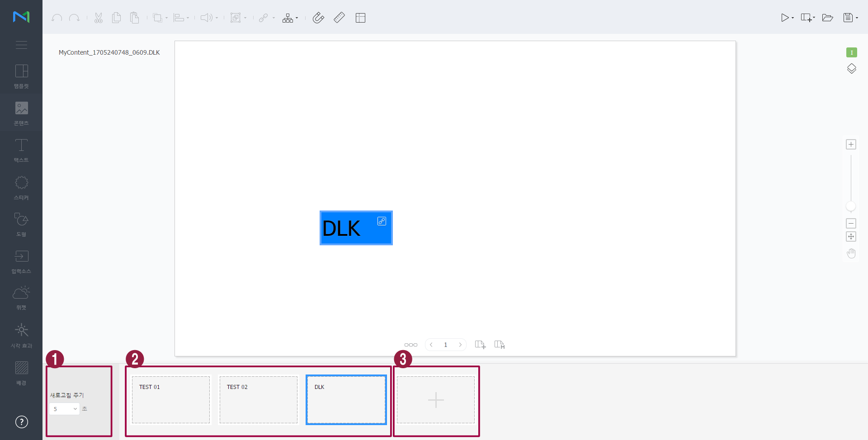Screen dimensions: 868x440
Task: Open the Shapes panel in sidebar
Action: [21, 224]
